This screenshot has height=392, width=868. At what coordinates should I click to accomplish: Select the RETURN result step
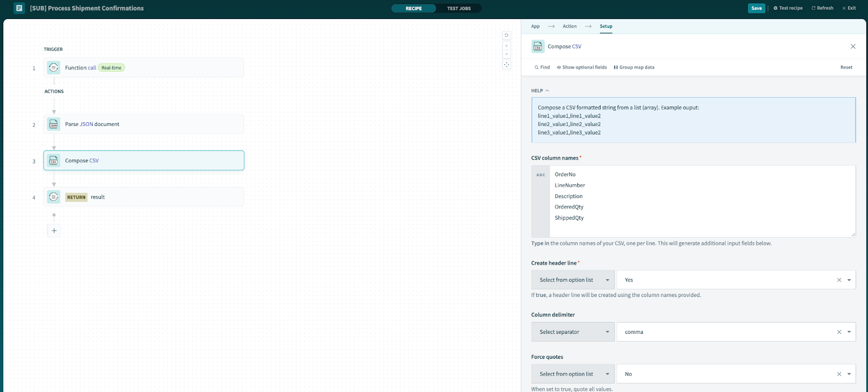(x=144, y=197)
